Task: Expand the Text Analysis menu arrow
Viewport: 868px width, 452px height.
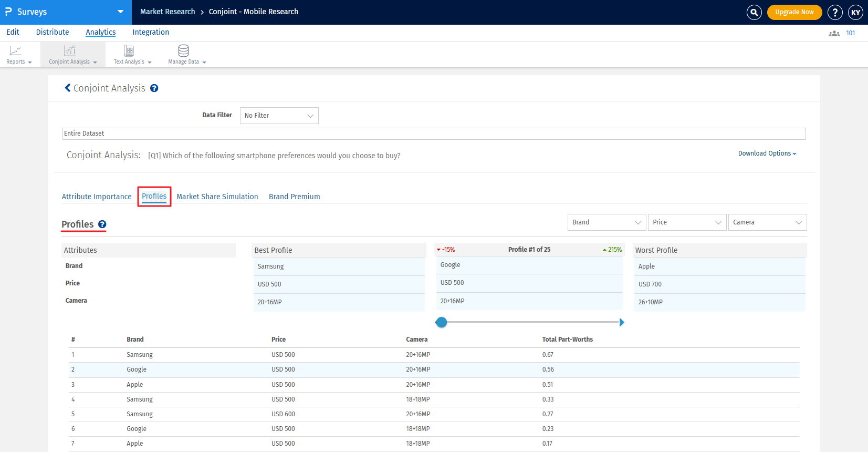Action: (150, 63)
